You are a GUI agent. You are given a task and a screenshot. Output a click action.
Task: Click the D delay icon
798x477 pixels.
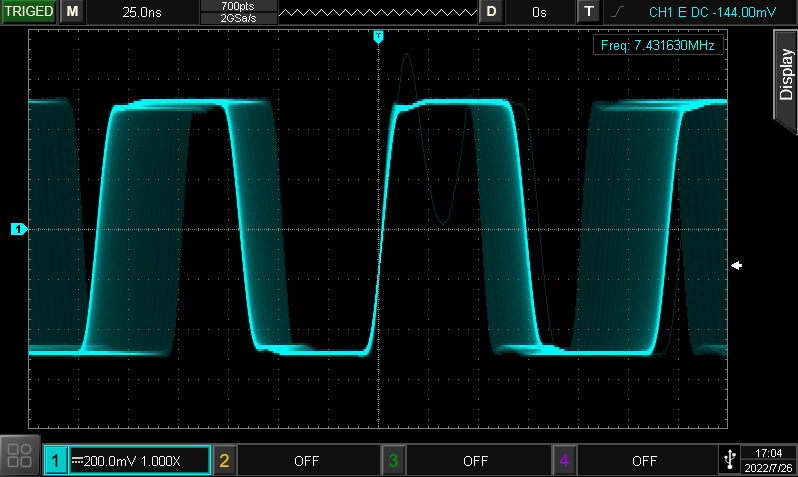[490, 12]
